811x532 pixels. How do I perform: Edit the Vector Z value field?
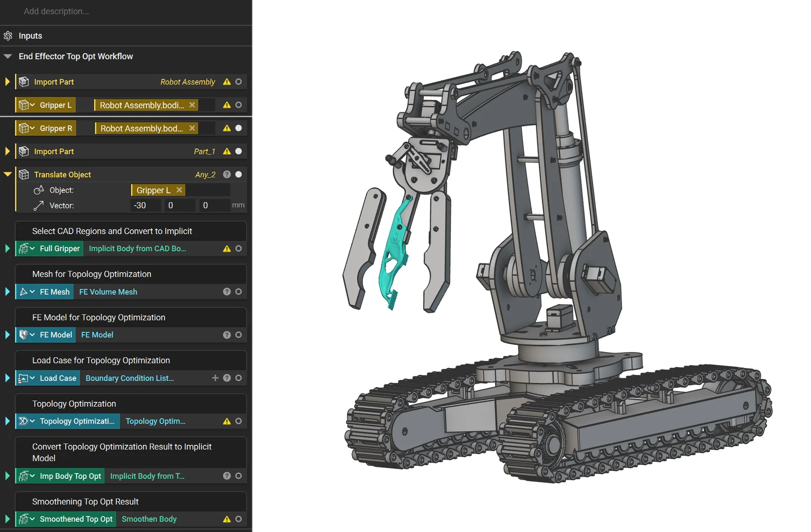pyautogui.click(x=215, y=205)
